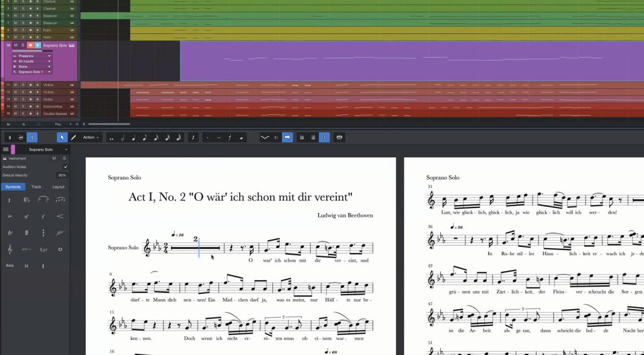Click the pink Soprano Solo color swatch
Viewport: 644px width, 355px height.
point(13,150)
